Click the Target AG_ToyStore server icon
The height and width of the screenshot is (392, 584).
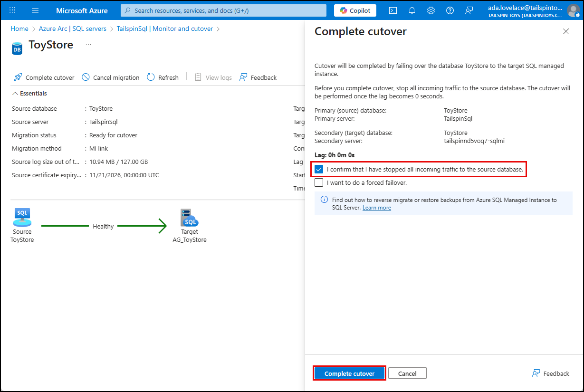click(x=189, y=216)
